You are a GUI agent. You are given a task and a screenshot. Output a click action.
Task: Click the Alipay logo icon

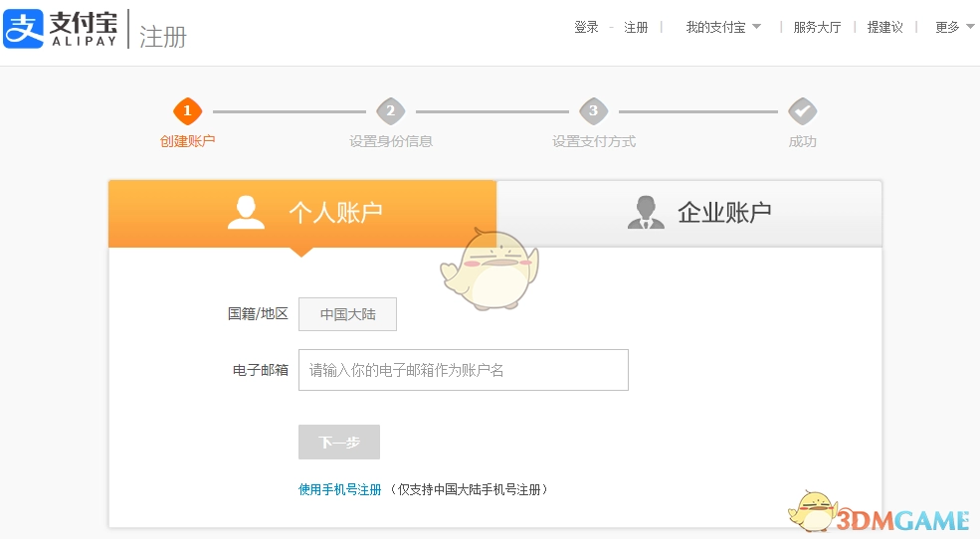(24, 29)
